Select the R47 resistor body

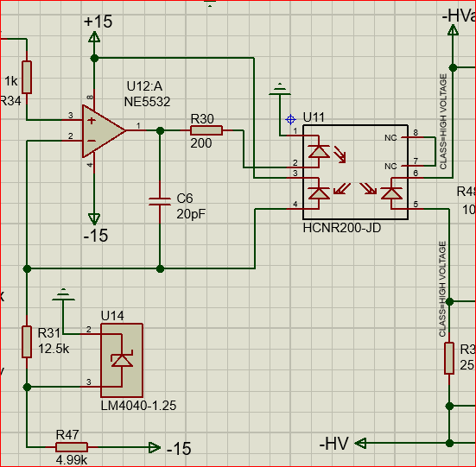point(72,447)
